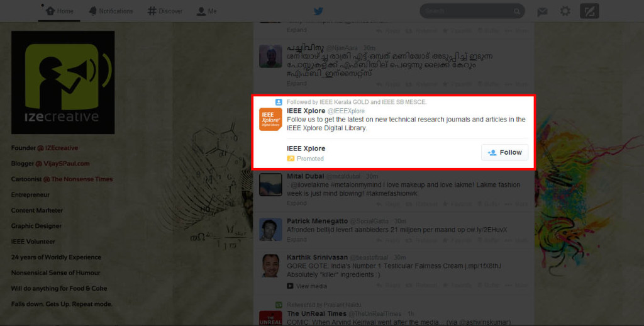Image resolution: width=644 pixels, height=326 pixels.
Task: Open the Me profile tab
Action: click(x=206, y=11)
